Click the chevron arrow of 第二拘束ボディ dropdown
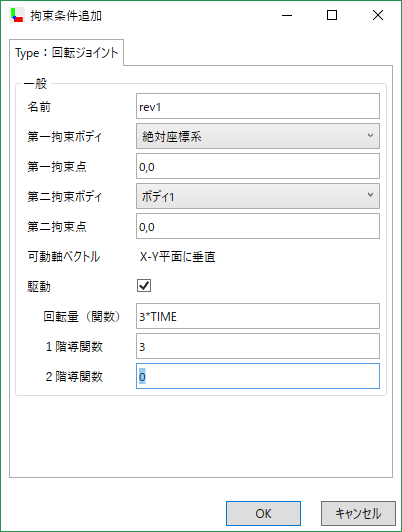Viewport: 402px width, 532px height. pos(370,195)
